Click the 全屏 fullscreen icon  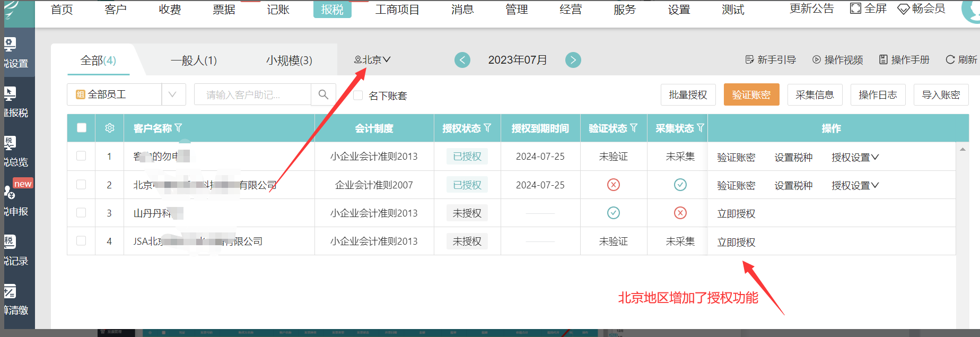coord(855,8)
